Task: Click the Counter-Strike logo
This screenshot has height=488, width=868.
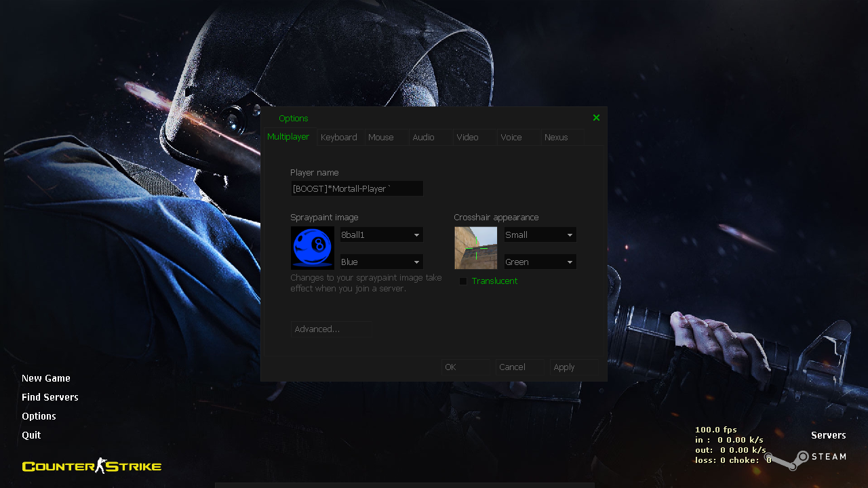Action: [92, 466]
